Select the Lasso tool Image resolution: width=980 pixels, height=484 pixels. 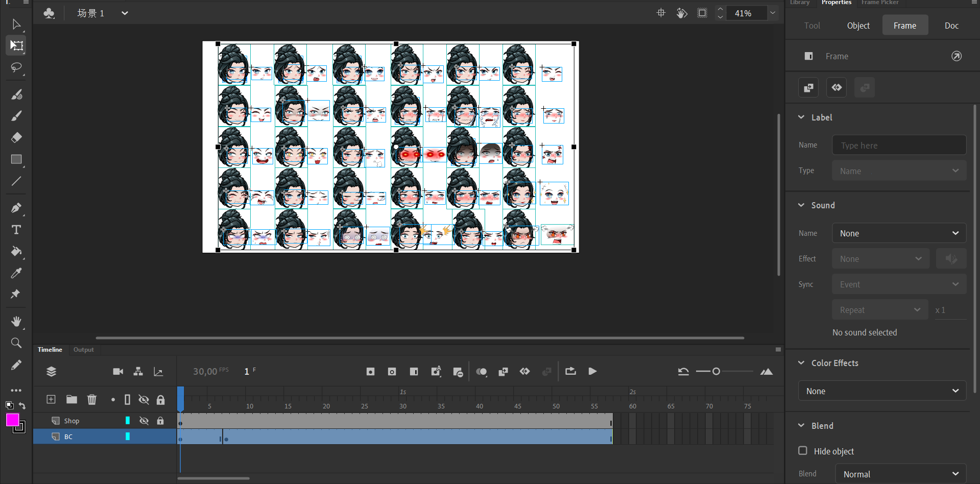(x=16, y=67)
